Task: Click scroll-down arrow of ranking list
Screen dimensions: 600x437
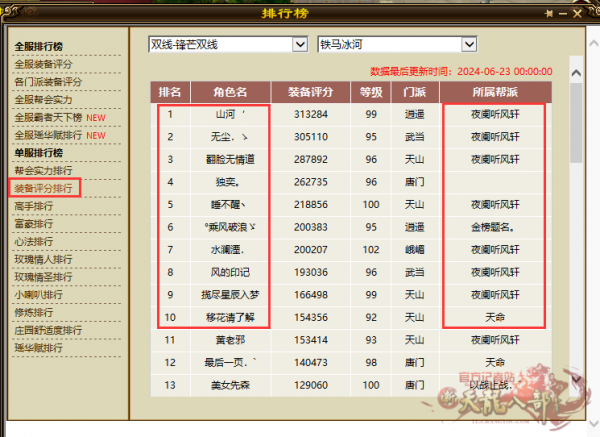Action: (x=576, y=379)
